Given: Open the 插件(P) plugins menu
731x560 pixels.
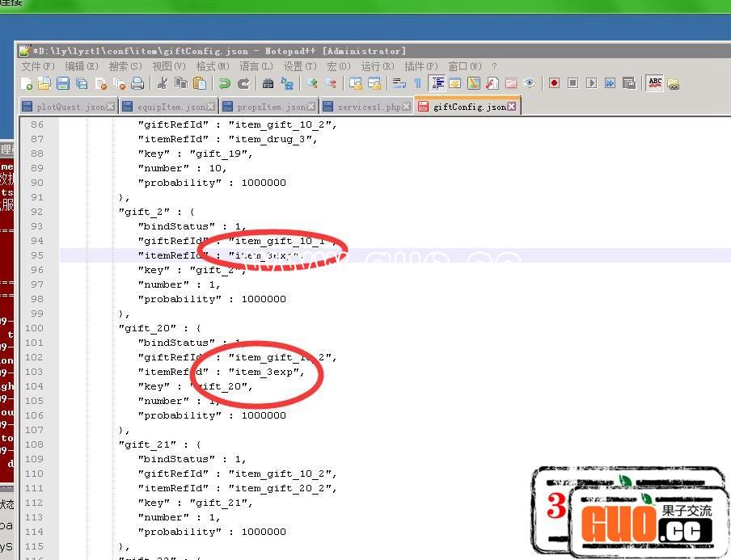Looking at the screenshot, I should coord(420,66).
